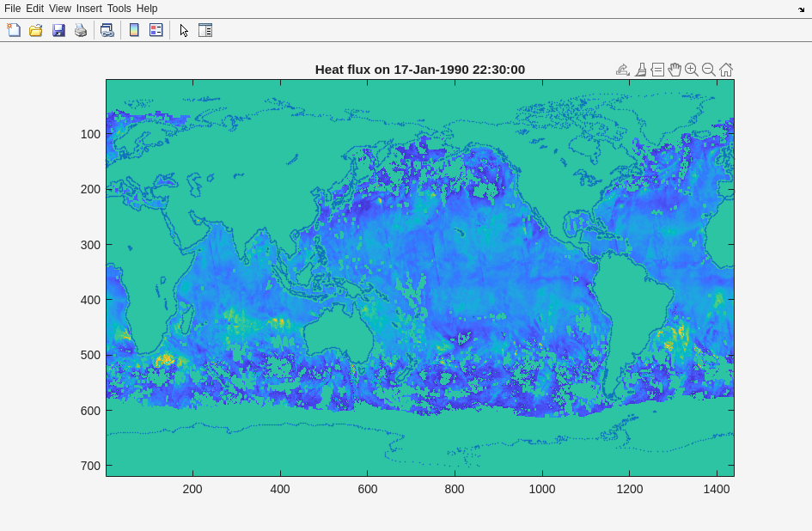Insert a colorbar from the toolbar

coord(134,30)
